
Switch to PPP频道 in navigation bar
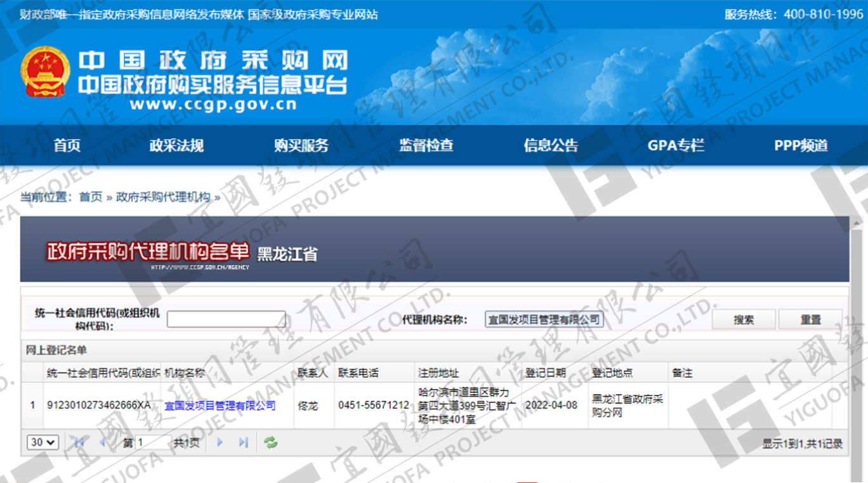[801, 145]
